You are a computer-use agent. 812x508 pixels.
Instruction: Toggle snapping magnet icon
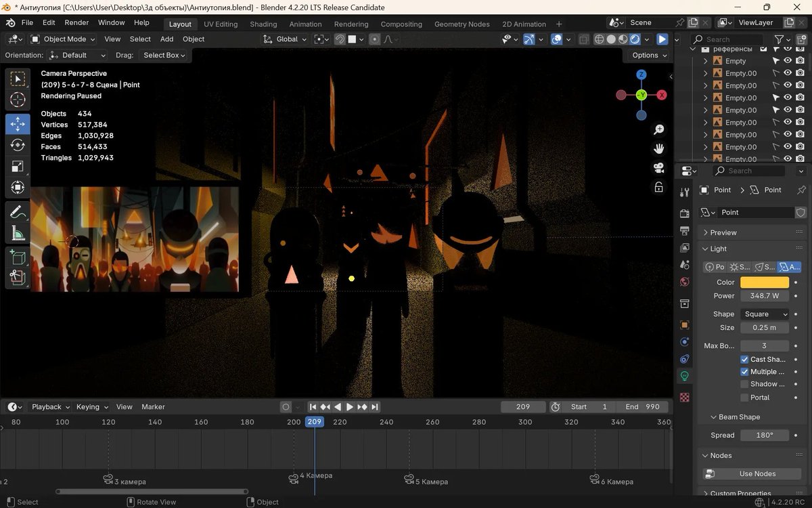point(340,39)
